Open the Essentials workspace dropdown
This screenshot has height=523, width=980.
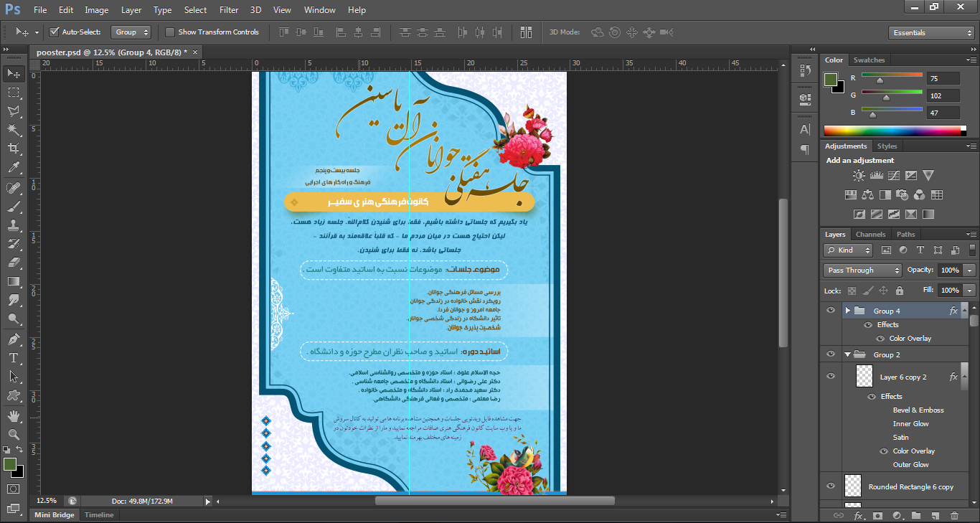tap(930, 33)
